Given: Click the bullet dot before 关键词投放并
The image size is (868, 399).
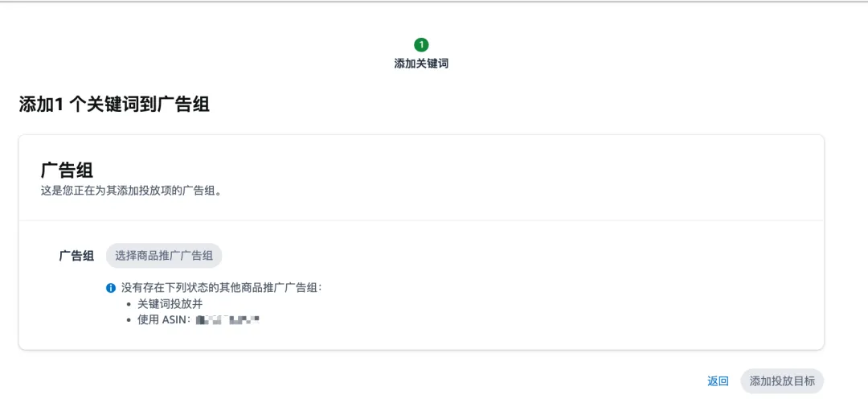Looking at the screenshot, I should pyautogui.click(x=129, y=305).
